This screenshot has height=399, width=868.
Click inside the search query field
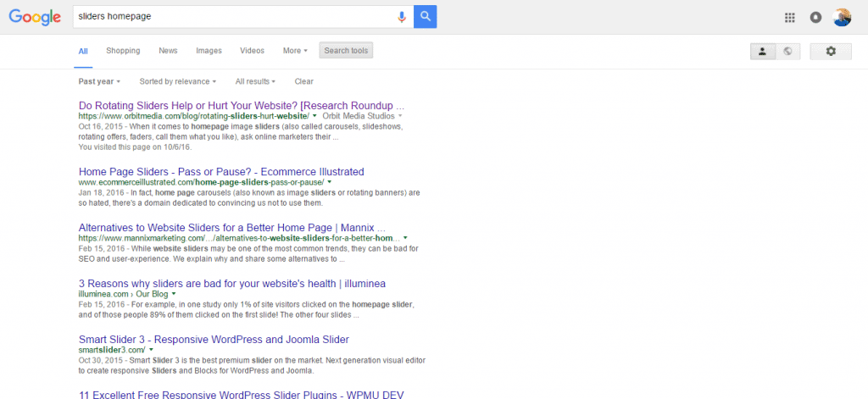pos(235,17)
